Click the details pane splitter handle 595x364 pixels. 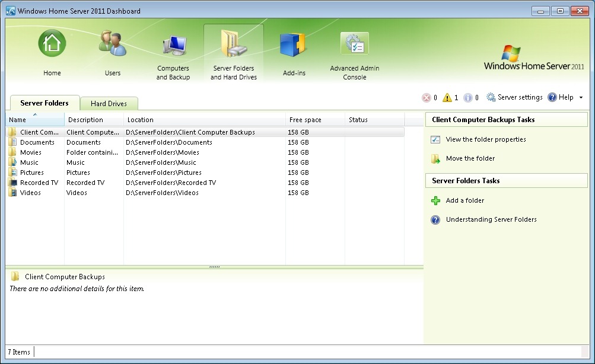(214, 267)
